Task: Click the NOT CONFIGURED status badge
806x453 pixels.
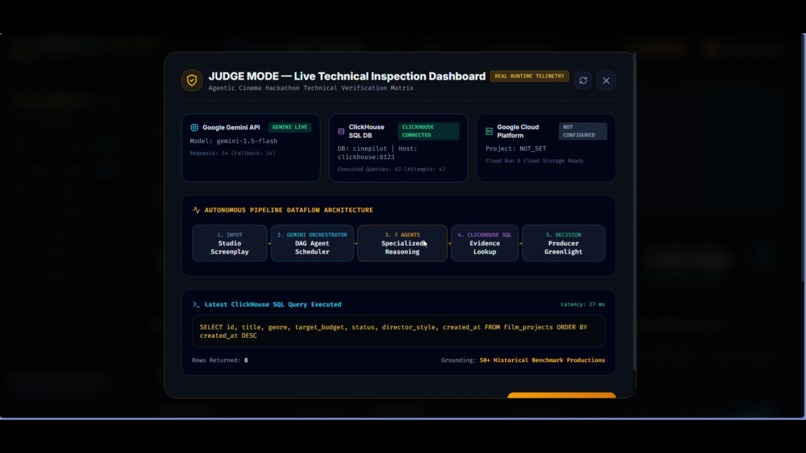Action: (582, 131)
